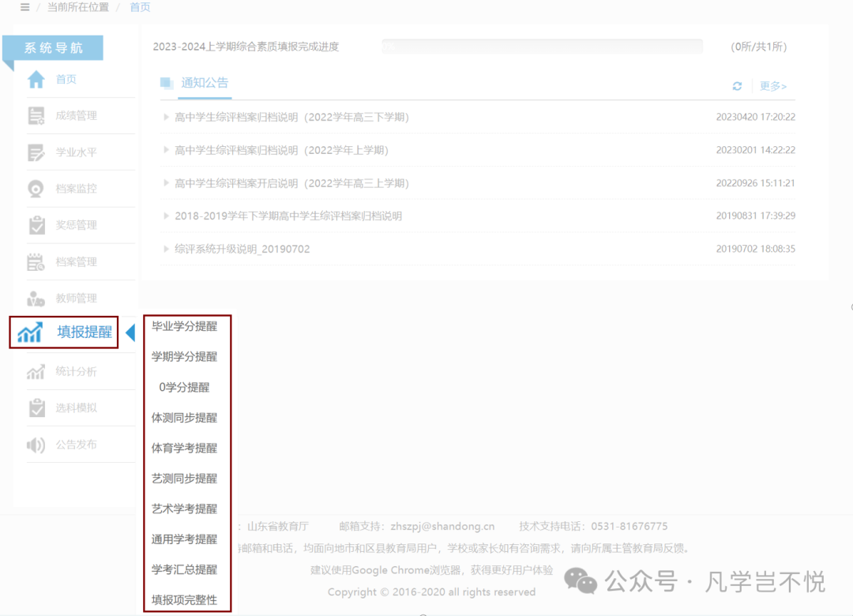Click the hamburger menu at top left
853x616 pixels.
(24, 7)
